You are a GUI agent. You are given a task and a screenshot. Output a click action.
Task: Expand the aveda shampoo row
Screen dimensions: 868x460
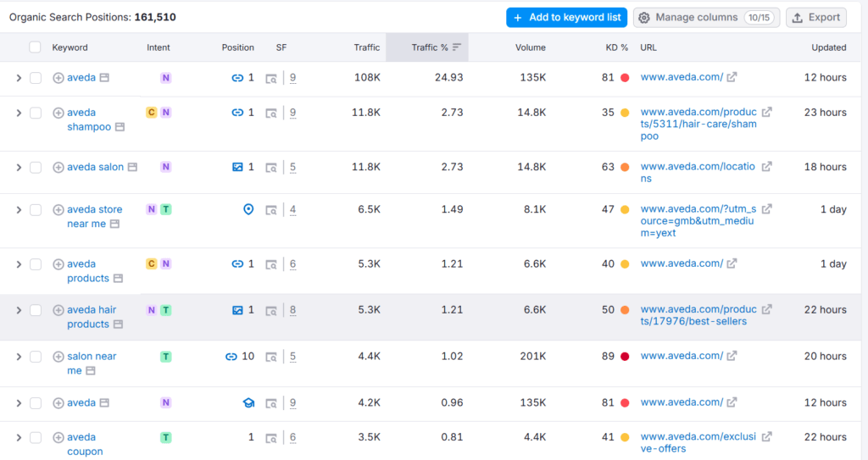click(19, 113)
